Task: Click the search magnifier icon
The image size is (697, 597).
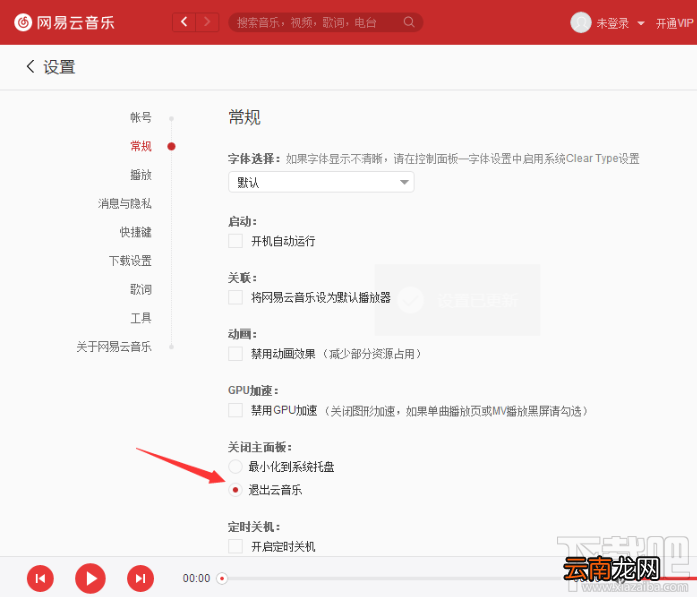Action: 409,22
